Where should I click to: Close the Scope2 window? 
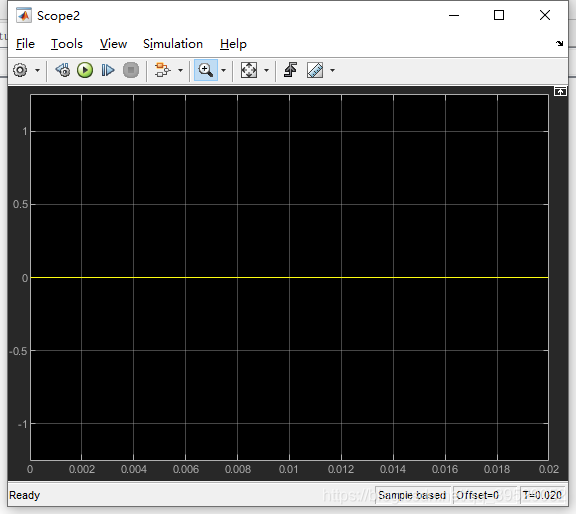pos(545,15)
